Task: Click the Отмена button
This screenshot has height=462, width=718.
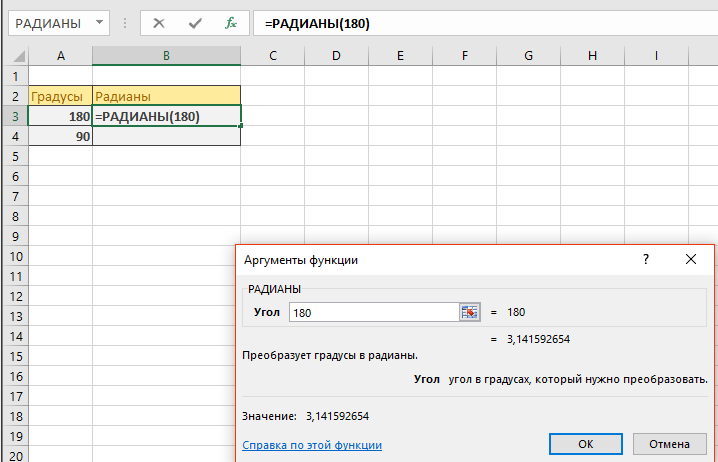Action: [x=669, y=444]
